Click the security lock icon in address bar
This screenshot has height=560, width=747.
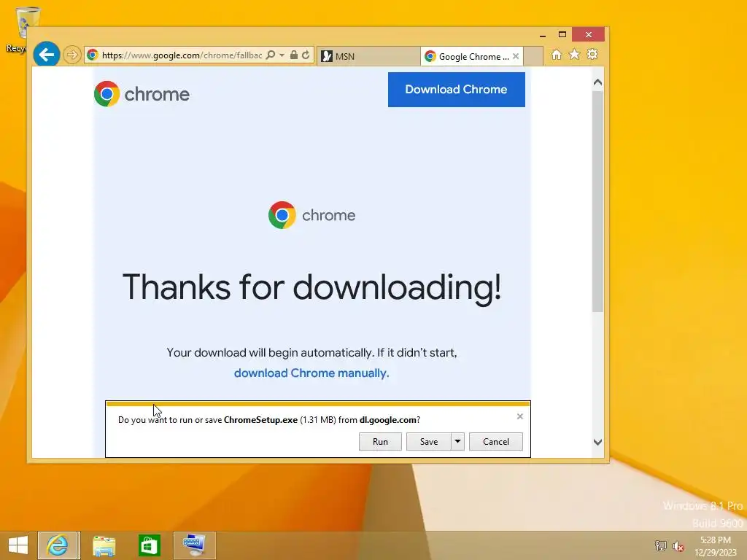coord(294,55)
